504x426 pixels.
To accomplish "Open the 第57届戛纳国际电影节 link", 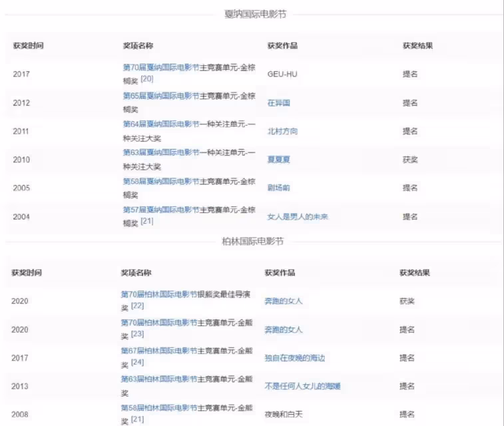I will 161,210.
